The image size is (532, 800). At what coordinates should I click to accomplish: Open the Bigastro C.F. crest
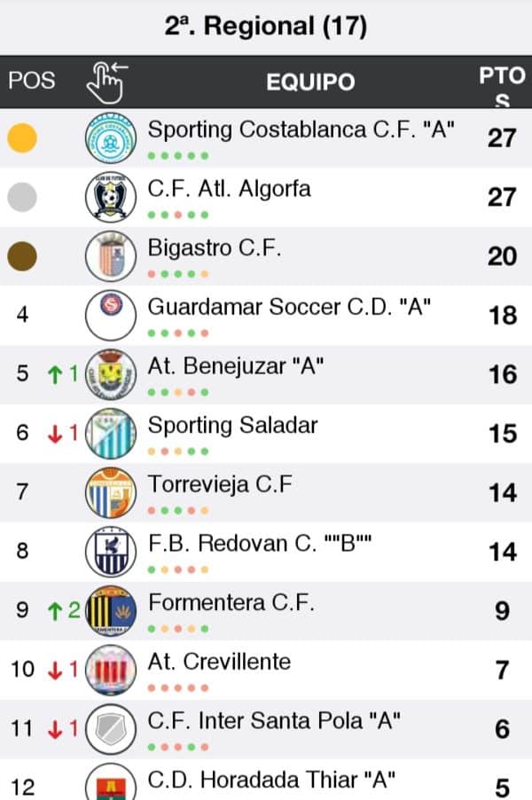111,256
